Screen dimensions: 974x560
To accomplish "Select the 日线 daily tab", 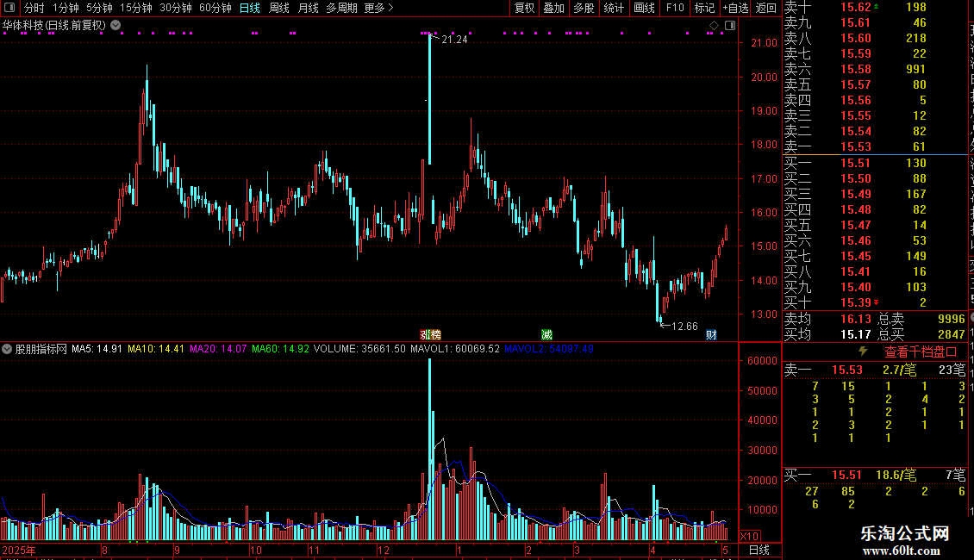I will pos(250,8).
